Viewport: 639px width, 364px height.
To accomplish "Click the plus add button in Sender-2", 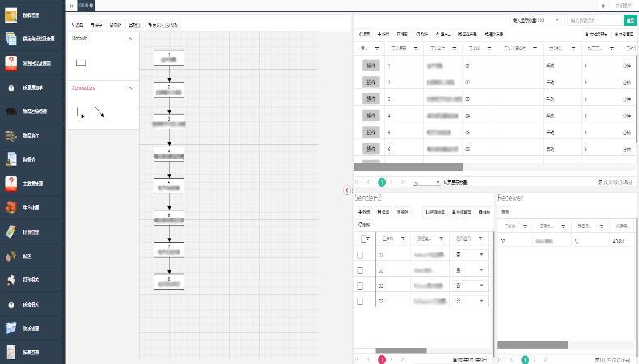I will click(x=366, y=212).
